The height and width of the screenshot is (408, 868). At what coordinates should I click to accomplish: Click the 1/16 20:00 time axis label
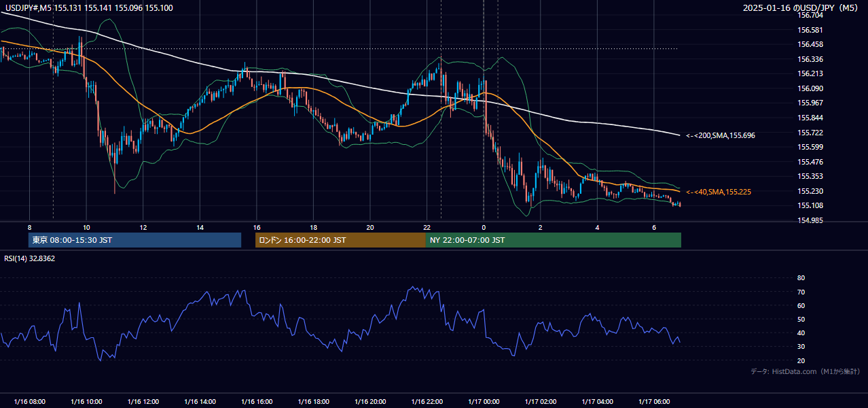(370, 402)
